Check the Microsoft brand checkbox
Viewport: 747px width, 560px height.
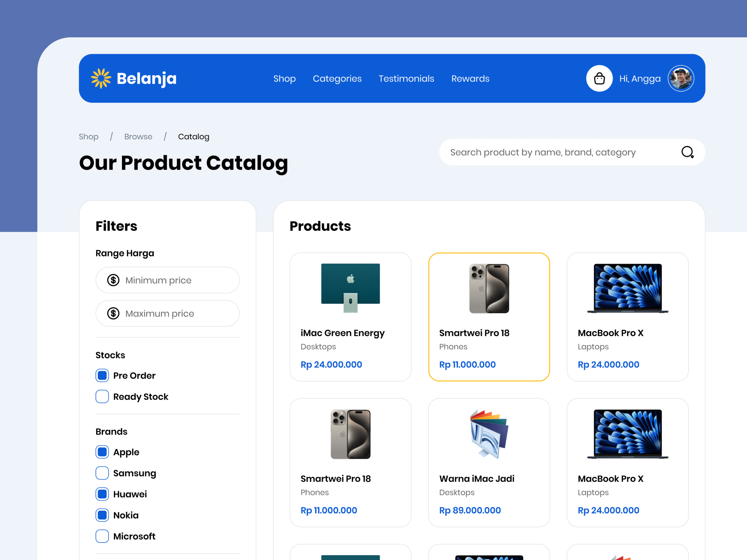[x=102, y=536]
